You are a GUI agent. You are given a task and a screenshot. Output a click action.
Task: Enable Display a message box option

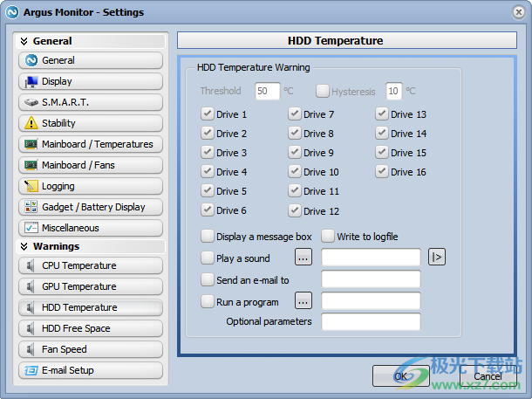click(208, 236)
